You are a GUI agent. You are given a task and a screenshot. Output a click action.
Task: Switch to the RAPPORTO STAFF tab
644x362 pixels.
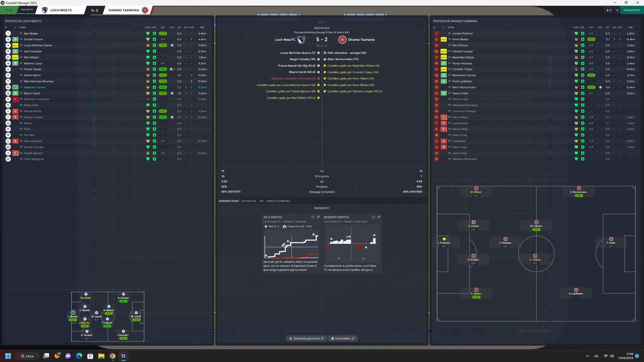pos(229,201)
